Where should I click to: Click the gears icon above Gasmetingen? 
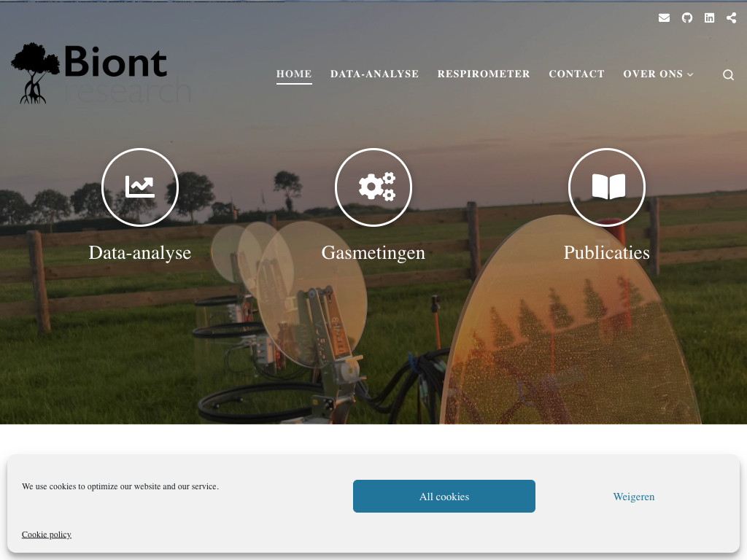coord(373,187)
